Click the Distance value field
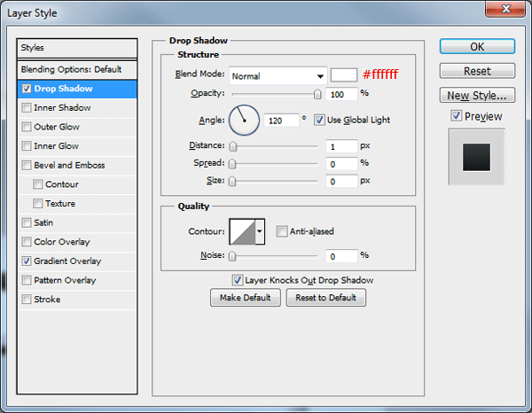 point(341,146)
